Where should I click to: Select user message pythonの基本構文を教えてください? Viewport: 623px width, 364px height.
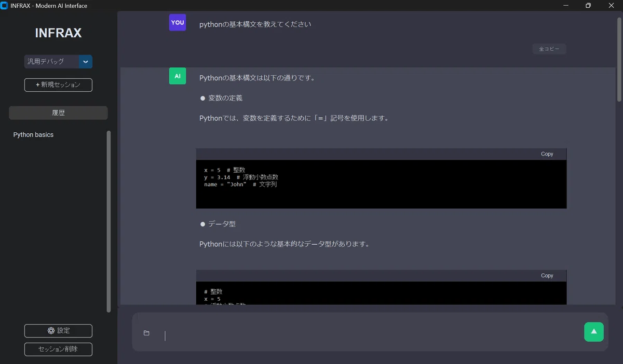click(255, 24)
